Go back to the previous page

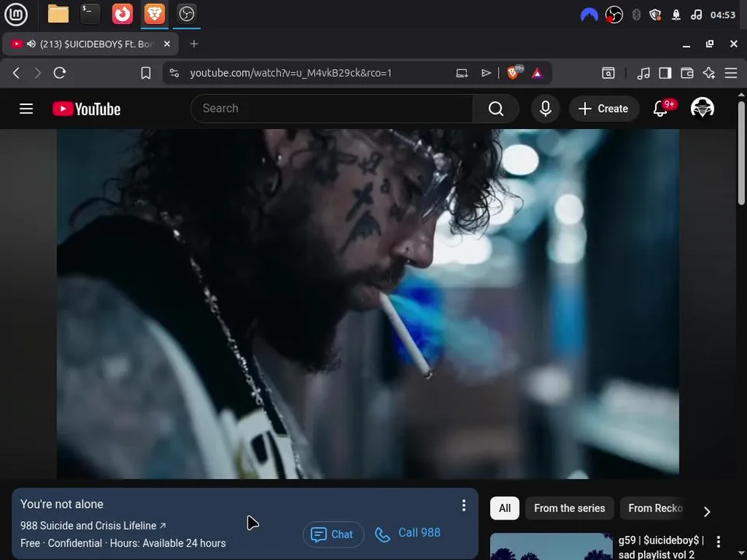click(x=16, y=73)
